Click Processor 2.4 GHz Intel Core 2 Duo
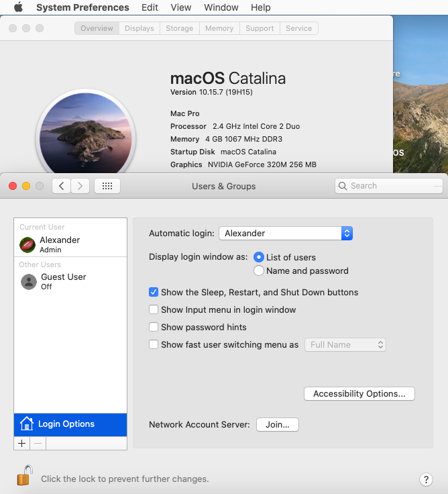The height and width of the screenshot is (494, 448). point(235,126)
